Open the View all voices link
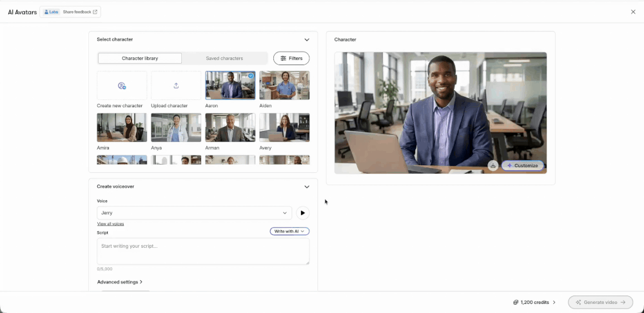644x313 pixels. (110, 224)
